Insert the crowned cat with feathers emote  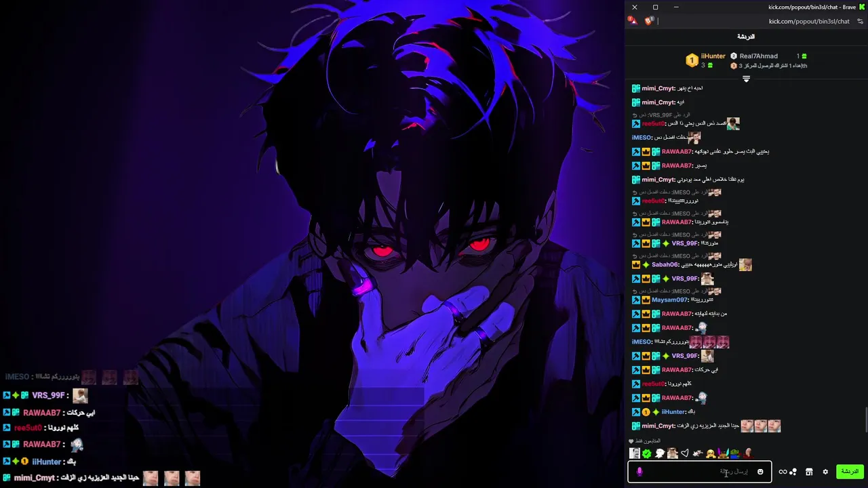click(x=722, y=453)
